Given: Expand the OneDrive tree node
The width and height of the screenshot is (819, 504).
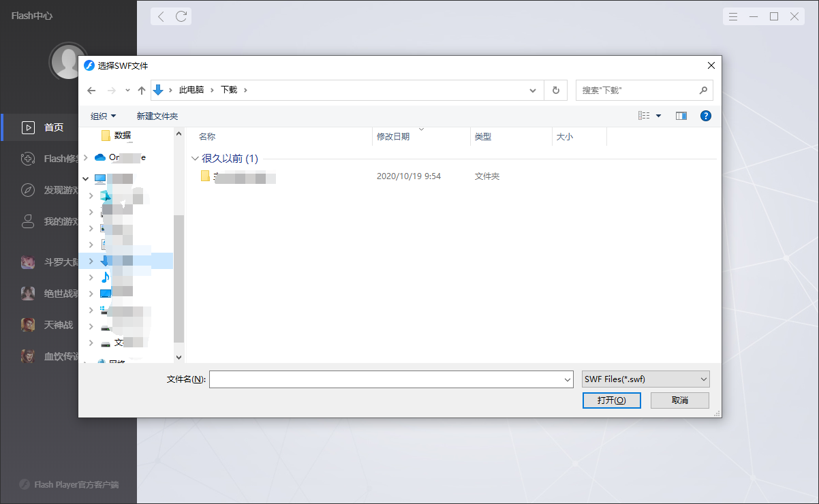Looking at the screenshot, I should point(85,157).
